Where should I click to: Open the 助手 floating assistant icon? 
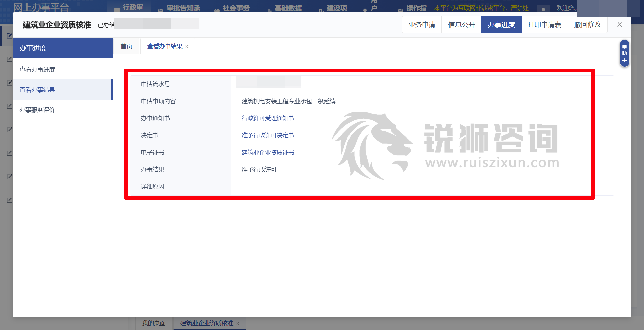click(624, 53)
